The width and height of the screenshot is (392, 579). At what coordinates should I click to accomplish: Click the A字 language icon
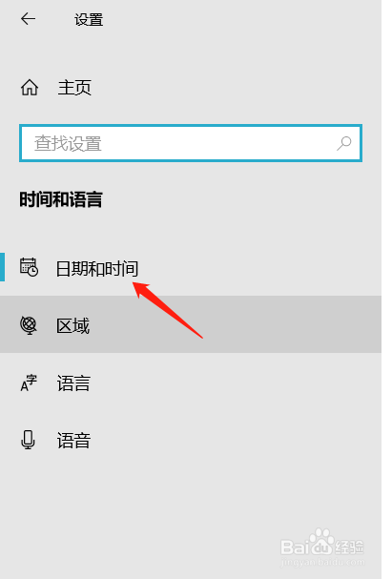point(29,383)
